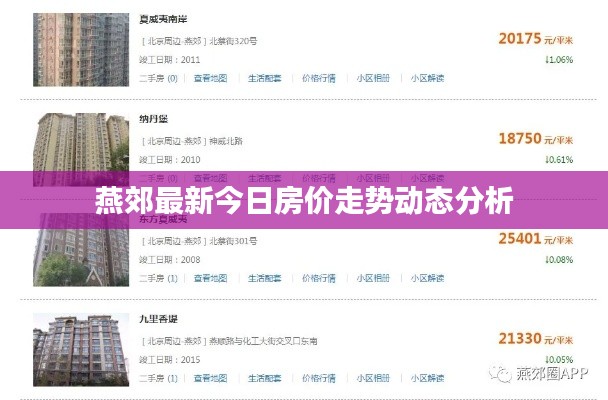Open 生活配套 for 九里香堤
The width and height of the screenshot is (608, 400).
click(x=264, y=378)
